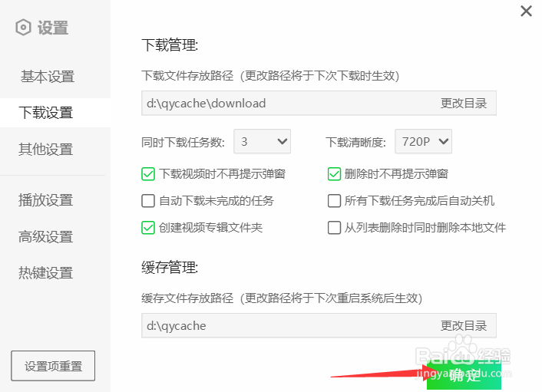Confirm with the green 确定 button
The image size is (542, 392).
click(464, 375)
